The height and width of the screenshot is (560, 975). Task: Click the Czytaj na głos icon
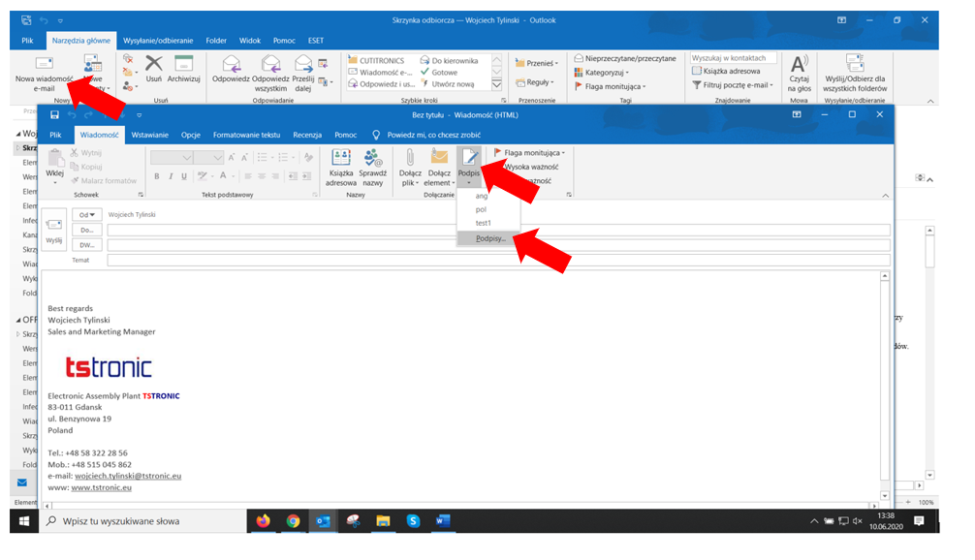click(799, 72)
